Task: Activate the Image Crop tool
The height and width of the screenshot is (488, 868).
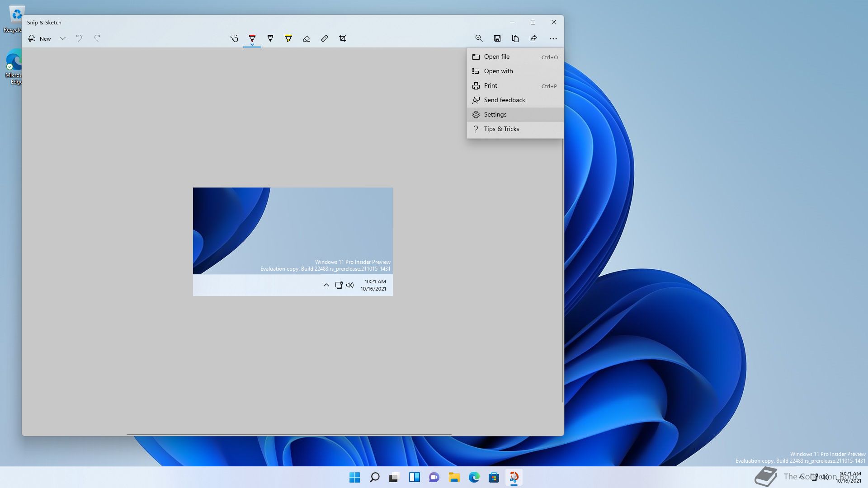Action: (x=343, y=38)
